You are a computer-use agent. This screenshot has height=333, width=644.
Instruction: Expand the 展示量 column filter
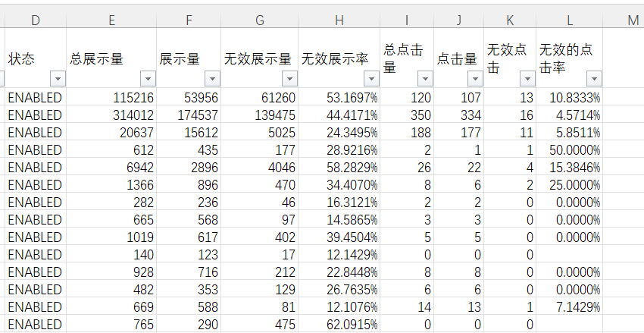coord(212,79)
